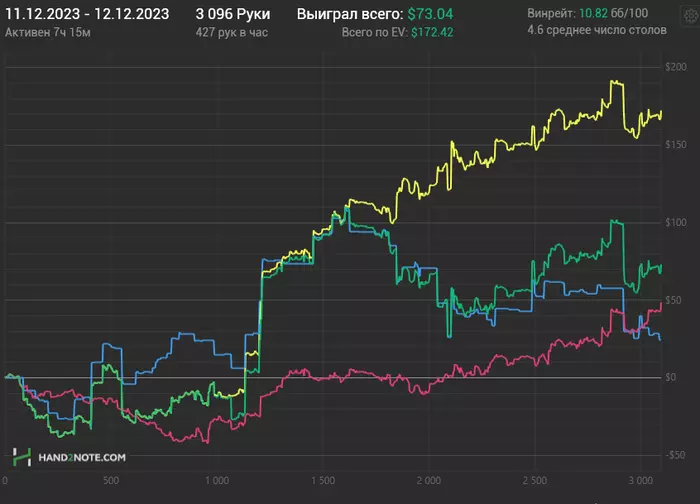This screenshot has height=504, width=700.
Task: Click the 500 hands x-axis label
Action: [111, 480]
